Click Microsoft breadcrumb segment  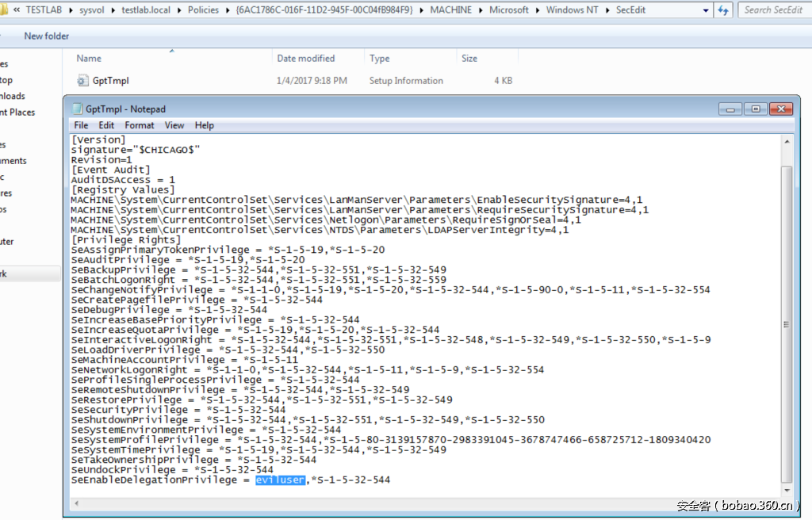tap(509, 10)
